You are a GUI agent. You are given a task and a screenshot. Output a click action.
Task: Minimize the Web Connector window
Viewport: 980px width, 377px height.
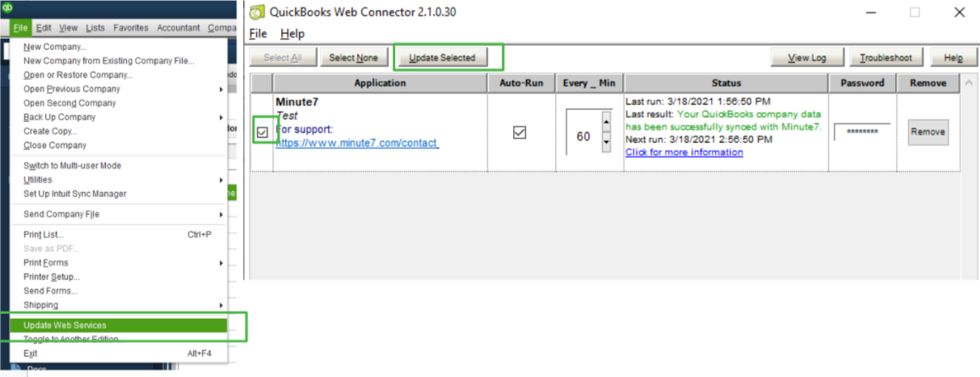(871, 12)
